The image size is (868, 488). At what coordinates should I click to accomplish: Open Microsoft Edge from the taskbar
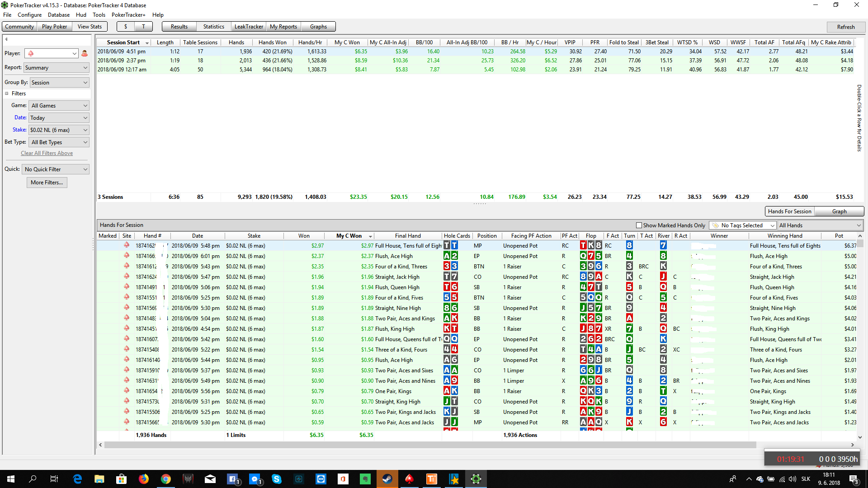tap(77, 479)
